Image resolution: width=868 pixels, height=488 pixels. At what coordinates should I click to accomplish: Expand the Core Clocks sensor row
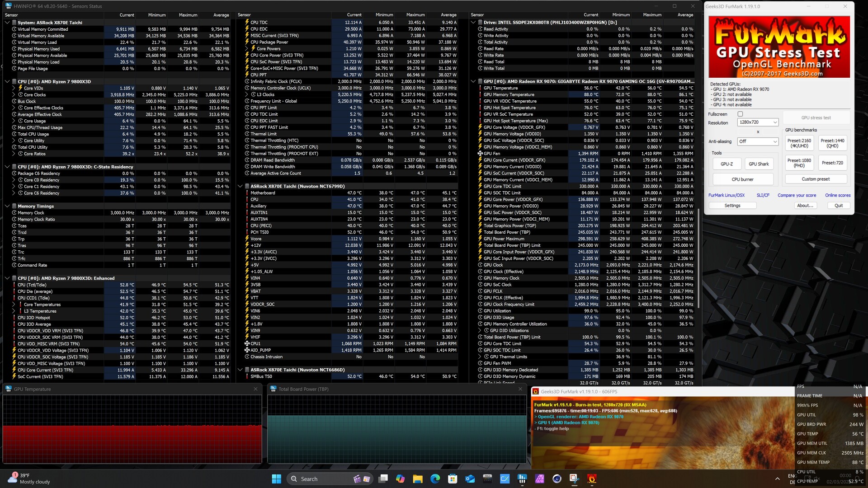point(14,95)
